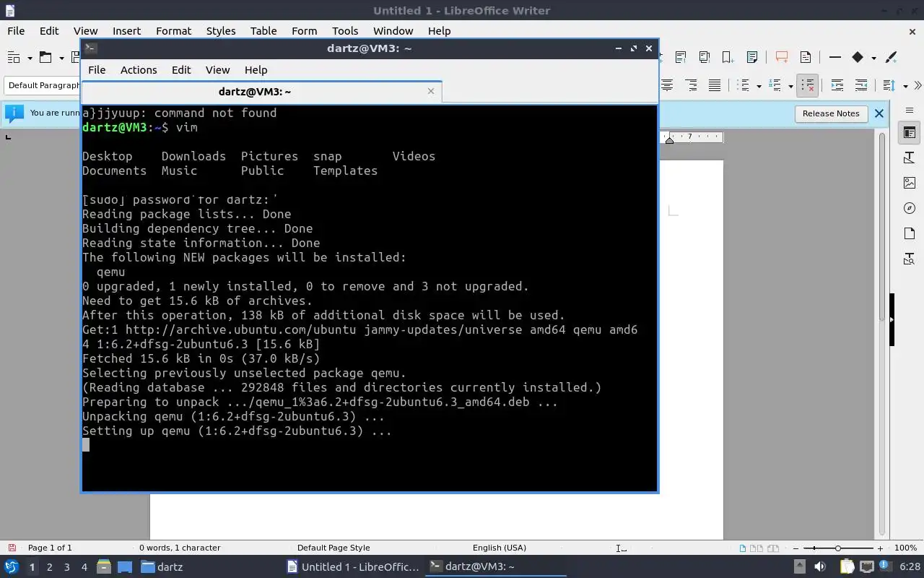Open Default Paragraph Style combo box
Viewport: 924px width, 578px height.
tap(43, 85)
